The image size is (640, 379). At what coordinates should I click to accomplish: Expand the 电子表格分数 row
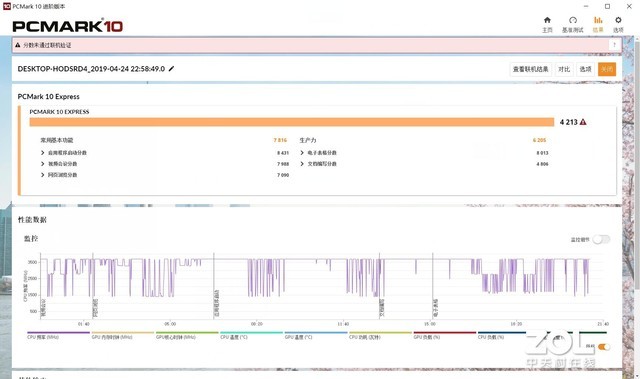tap(302, 153)
